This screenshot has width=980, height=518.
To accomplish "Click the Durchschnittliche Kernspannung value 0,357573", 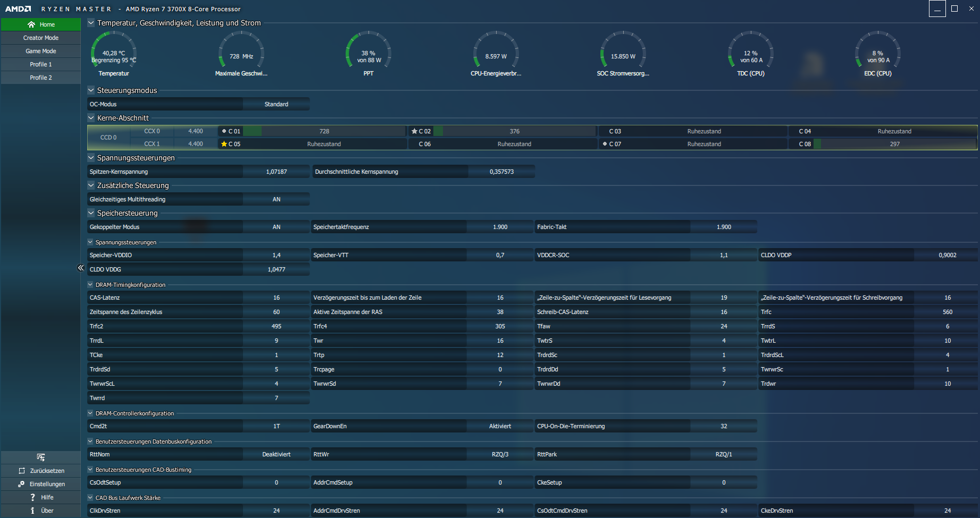I will (502, 172).
